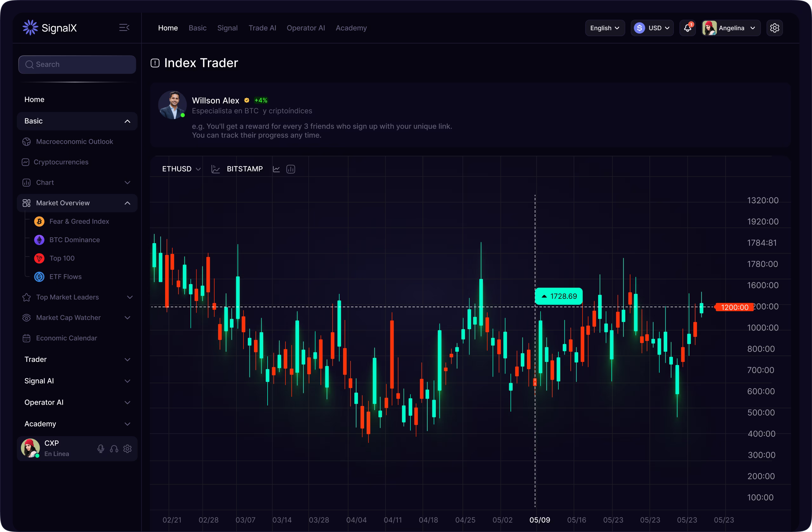Switch chart to candlestick view icon
Viewport: 812px width, 532px height.
pyautogui.click(x=291, y=169)
